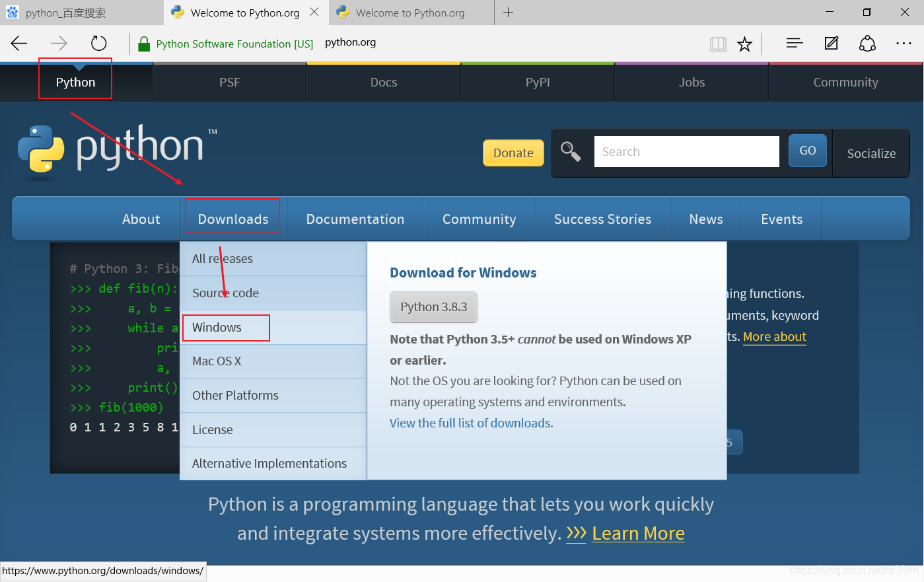Select License in Downloads menu

point(273,430)
